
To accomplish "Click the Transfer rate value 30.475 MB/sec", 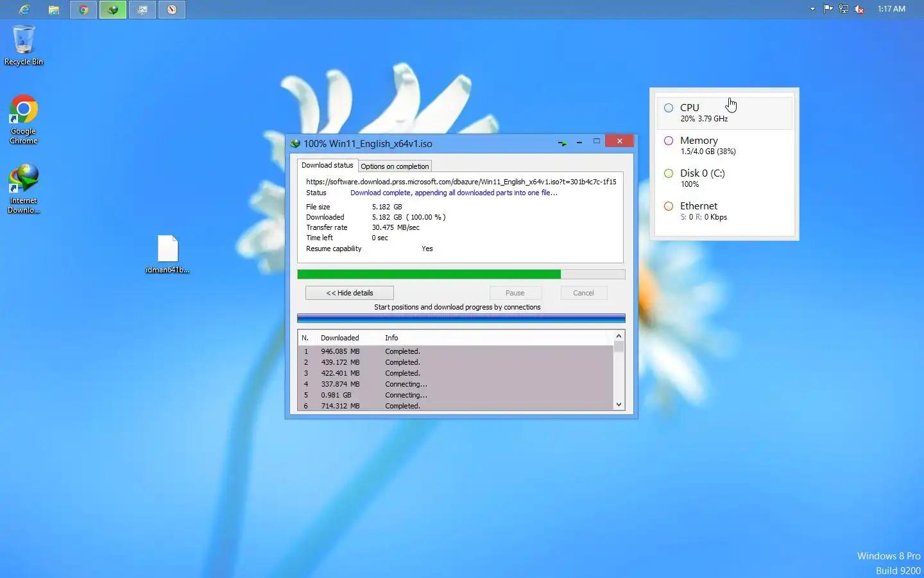I will [396, 227].
